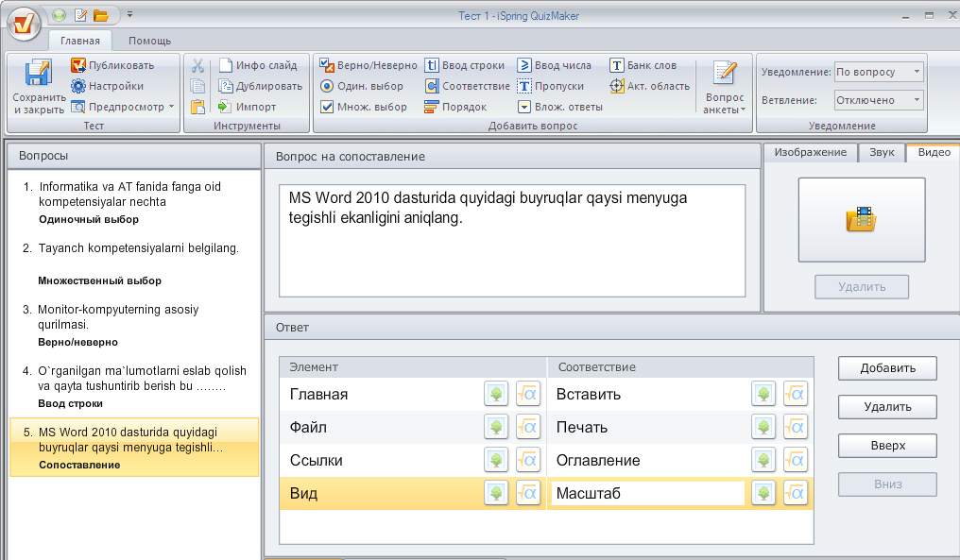This screenshot has width=960, height=560.
Task: Click the Удалить button beside the answer list
Action: coord(888,407)
